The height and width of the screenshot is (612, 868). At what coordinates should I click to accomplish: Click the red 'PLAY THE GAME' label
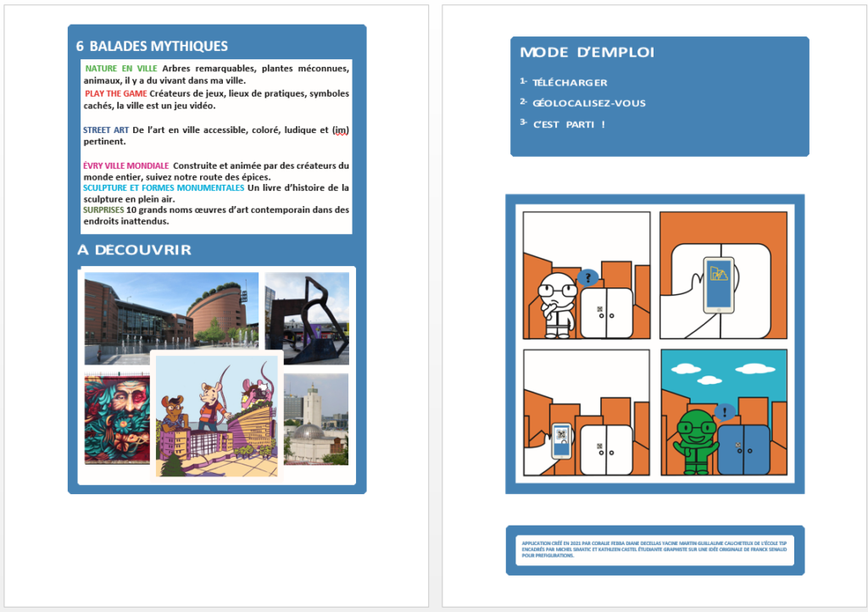(x=116, y=93)
